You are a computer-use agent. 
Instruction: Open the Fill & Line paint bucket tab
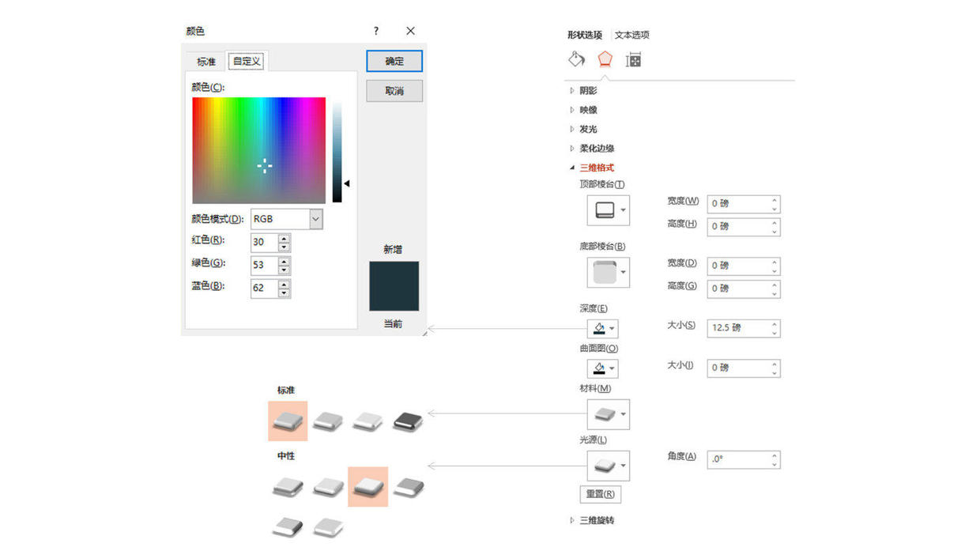(x=577, y=59)
